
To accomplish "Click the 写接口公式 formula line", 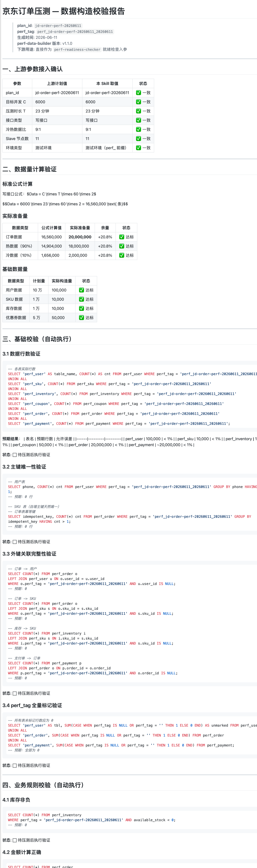I will tap(49, 194).
